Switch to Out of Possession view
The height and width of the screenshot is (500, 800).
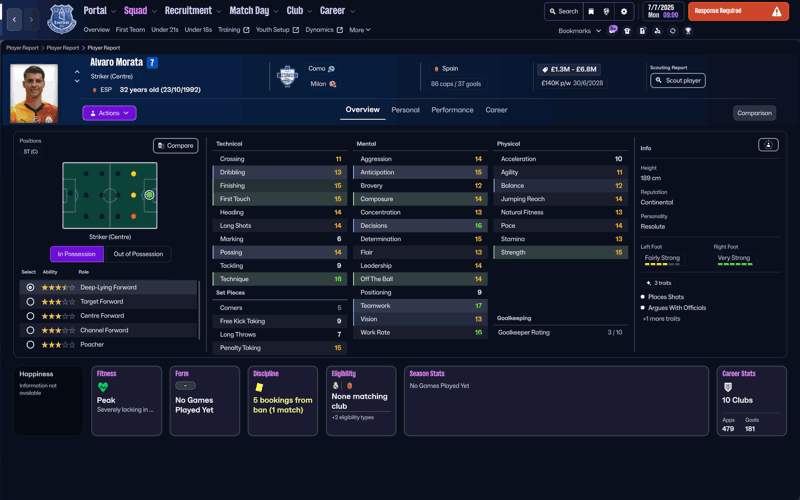[138, 254]
